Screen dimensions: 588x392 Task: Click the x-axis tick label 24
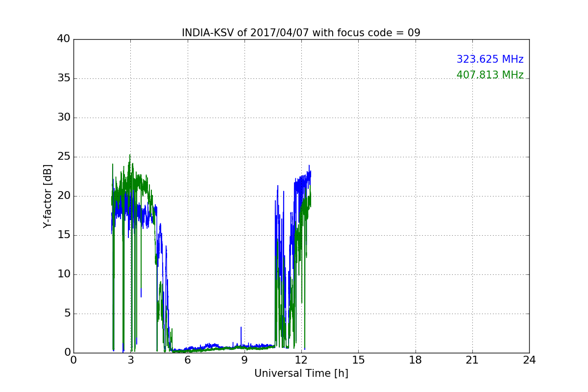click(529, 360)
